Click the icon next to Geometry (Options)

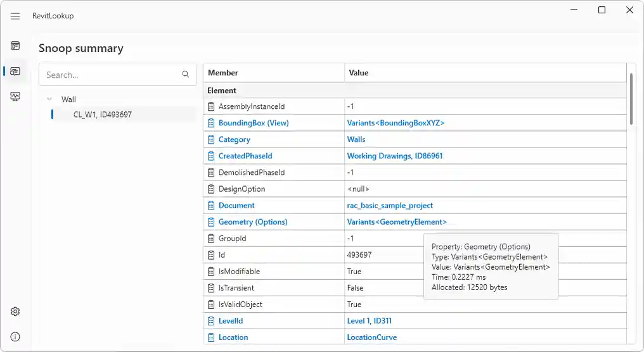point(212,222)
